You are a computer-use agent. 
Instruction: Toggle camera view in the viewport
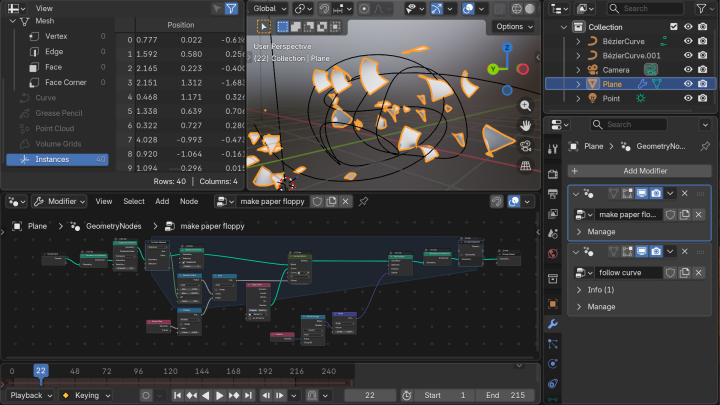click(526, 146)
